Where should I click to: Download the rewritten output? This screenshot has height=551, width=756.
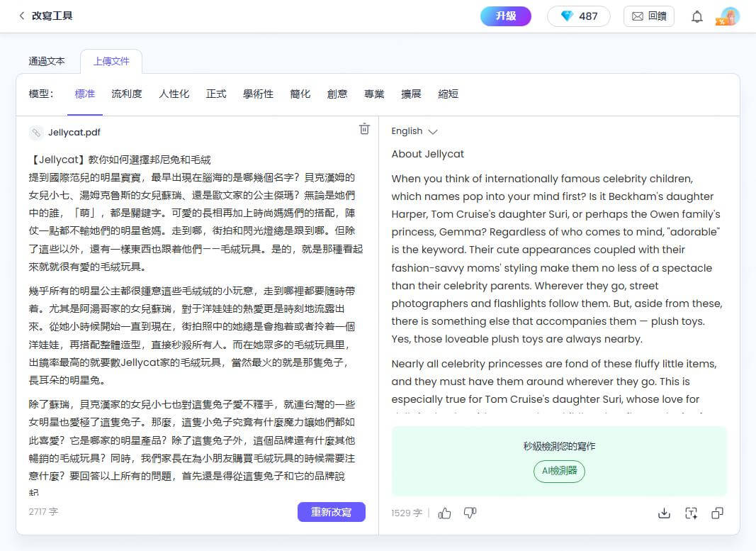[664, 513]
